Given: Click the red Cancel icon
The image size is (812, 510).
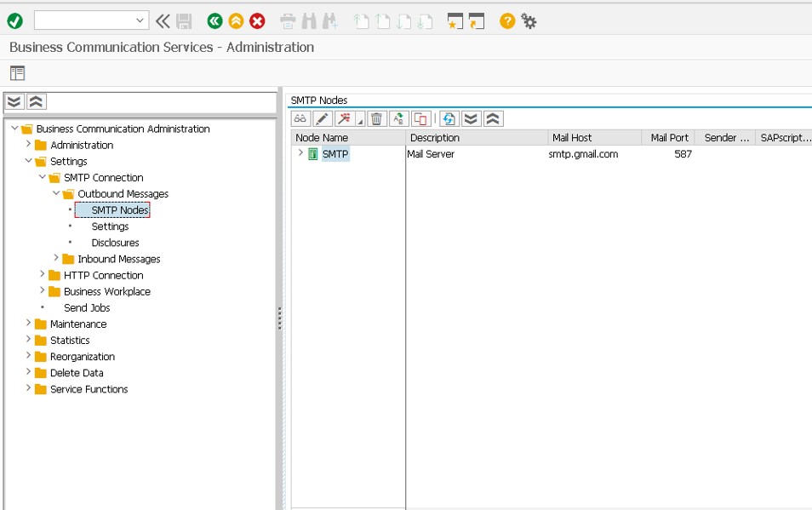Looking at the screenshot, I should pyautogui.click(x=257, y=21).
